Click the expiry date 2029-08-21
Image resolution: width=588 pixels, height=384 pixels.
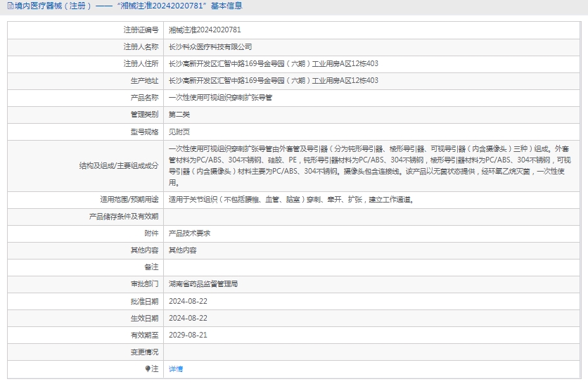(188, 335)
